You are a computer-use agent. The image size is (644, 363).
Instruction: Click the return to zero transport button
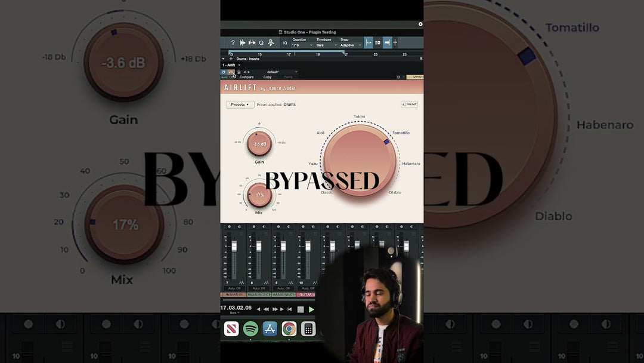tap(290, 309)
